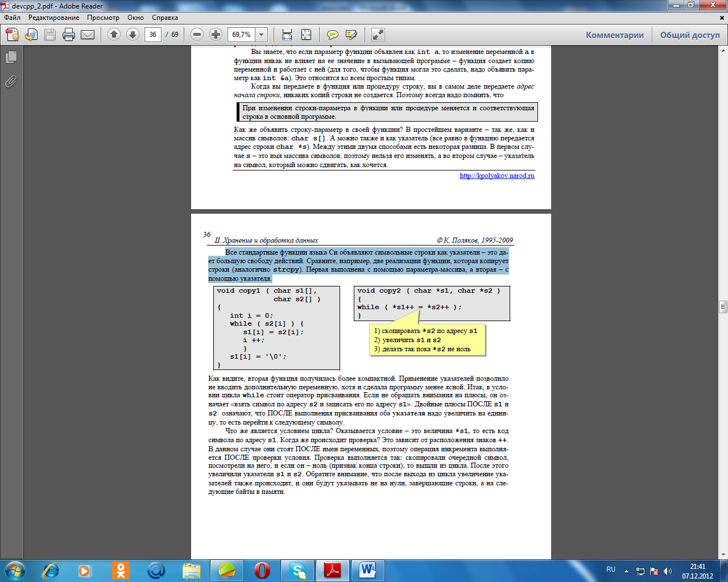Open the media player taskbar icon
The image size is (728, 582).
pos(84,570)
